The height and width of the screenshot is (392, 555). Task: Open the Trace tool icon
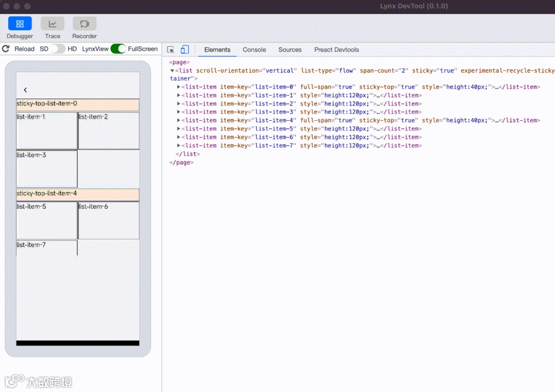tap(52, 24)
